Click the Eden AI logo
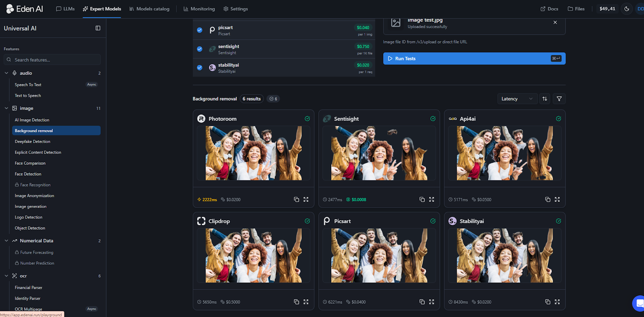This screenshot has width=644, height=317. point(24,9)
